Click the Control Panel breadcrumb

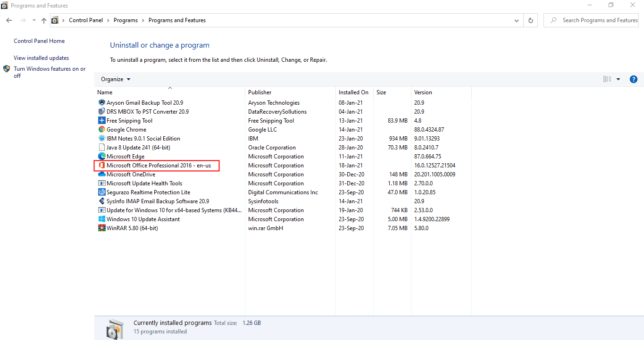coord(86,20)
